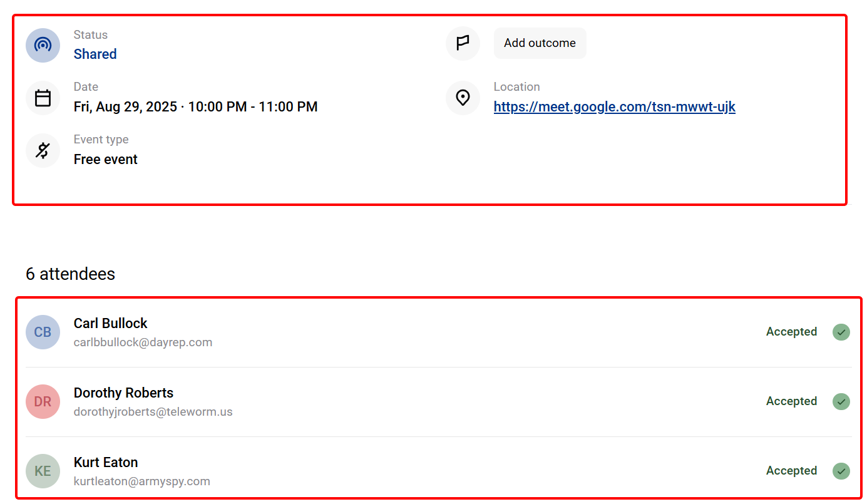The image size is (867, 504).
Task: Click Dorothy Roberts' email address
Action: [153, 411]
